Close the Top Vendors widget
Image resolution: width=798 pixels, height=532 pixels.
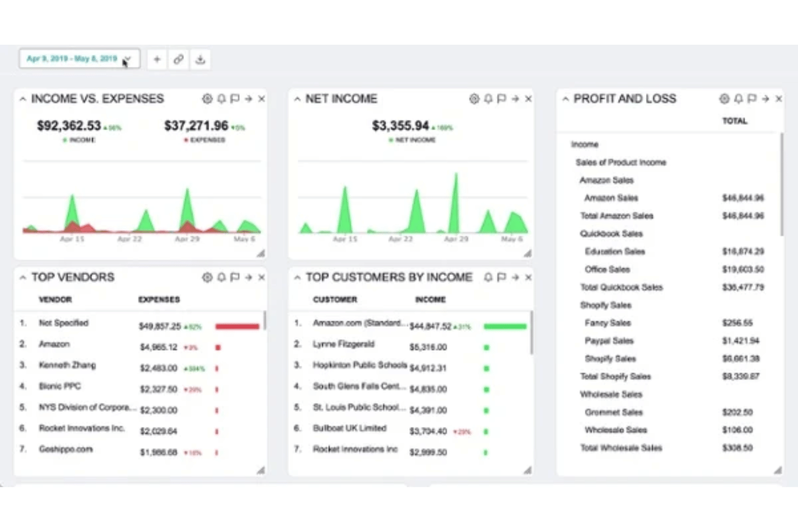(x=262, y=277)
